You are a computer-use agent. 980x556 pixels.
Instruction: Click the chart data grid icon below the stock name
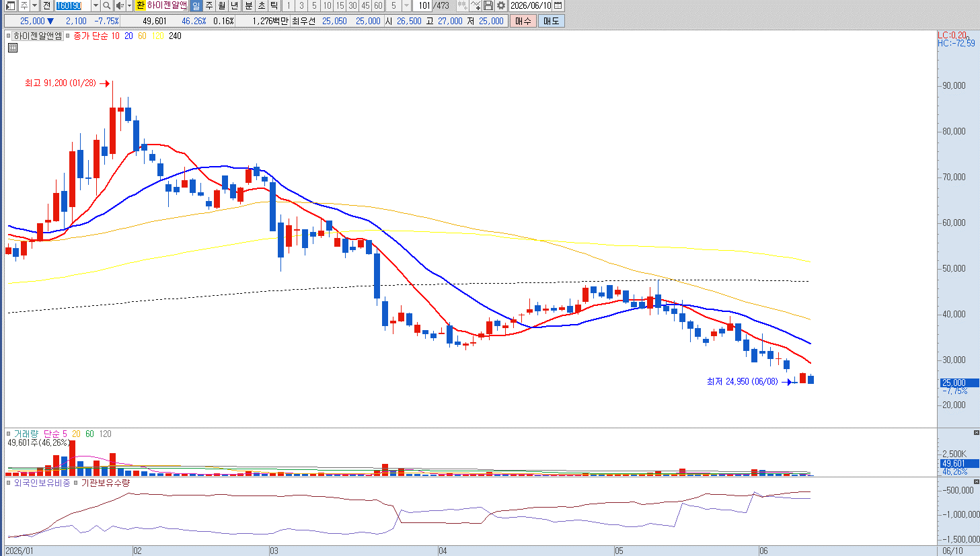[12, 48]
